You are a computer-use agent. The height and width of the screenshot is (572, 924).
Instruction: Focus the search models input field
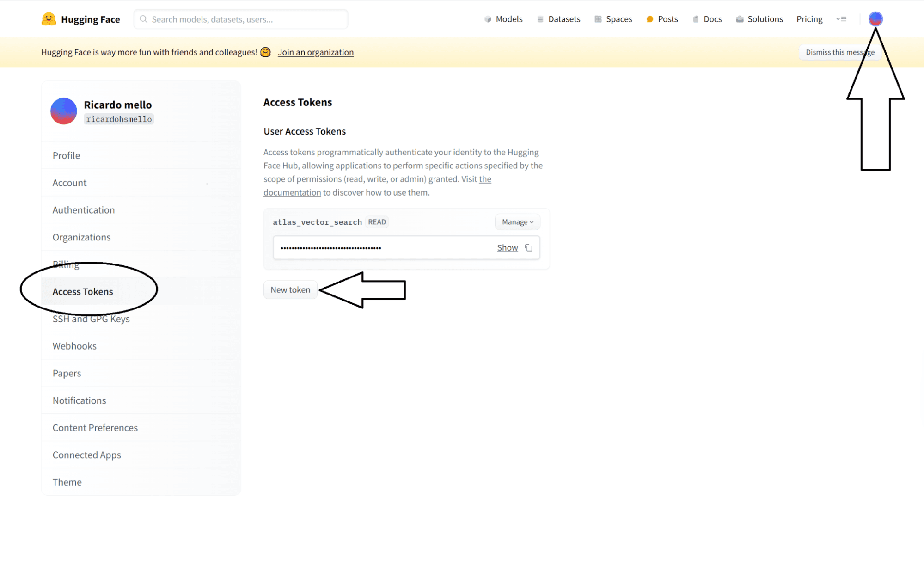click(241, 19)
